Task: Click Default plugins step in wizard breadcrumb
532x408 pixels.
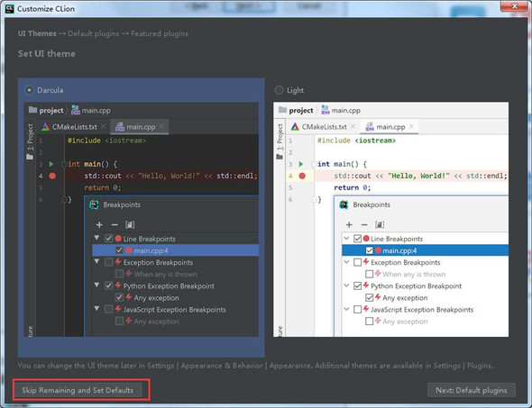Action: [94, 33]
